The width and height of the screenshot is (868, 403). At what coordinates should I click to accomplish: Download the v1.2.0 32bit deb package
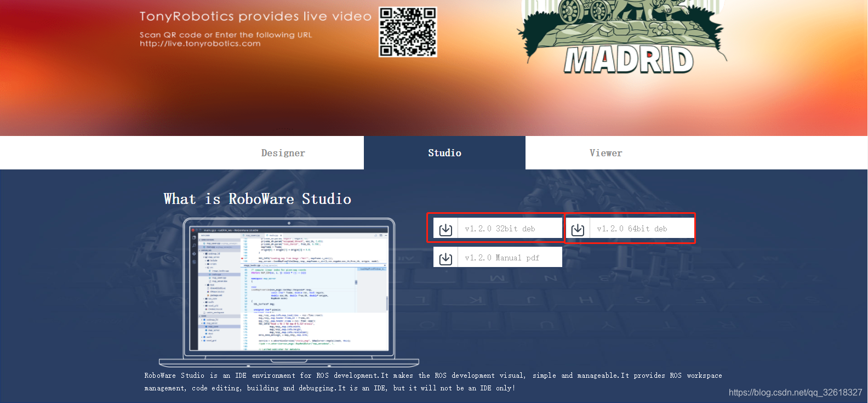pos(498,229)
